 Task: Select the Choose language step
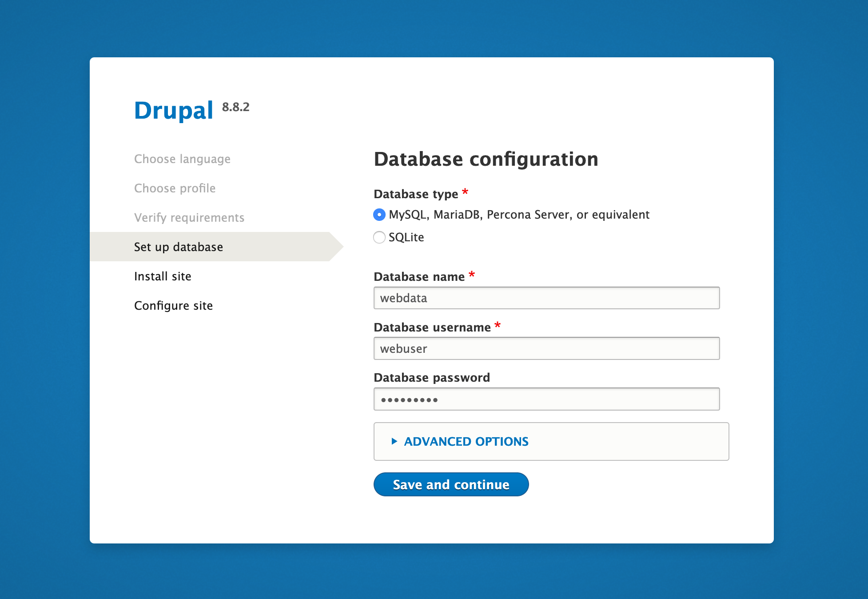click(182, 159)
